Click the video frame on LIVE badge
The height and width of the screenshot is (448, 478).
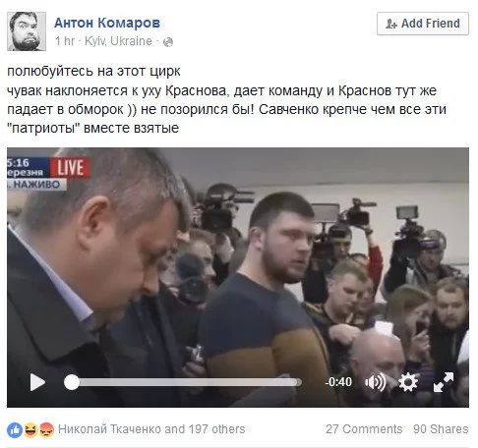70,168
